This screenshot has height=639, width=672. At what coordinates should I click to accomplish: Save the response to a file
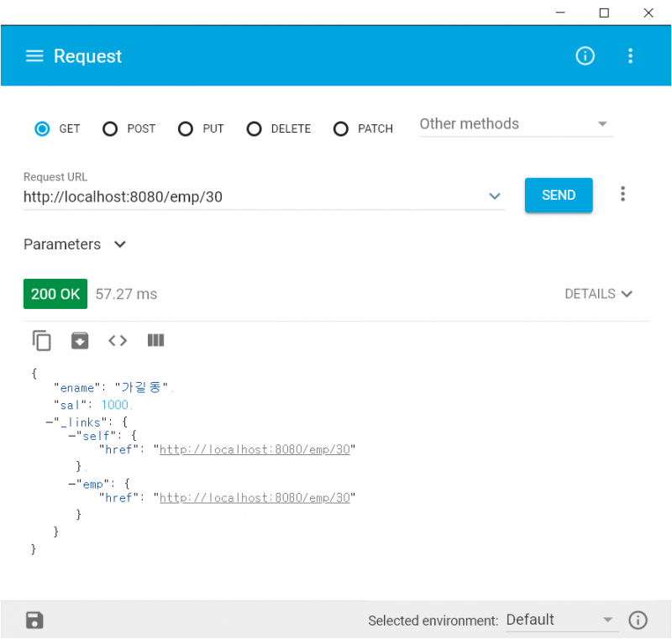click(x=80, y=340)
